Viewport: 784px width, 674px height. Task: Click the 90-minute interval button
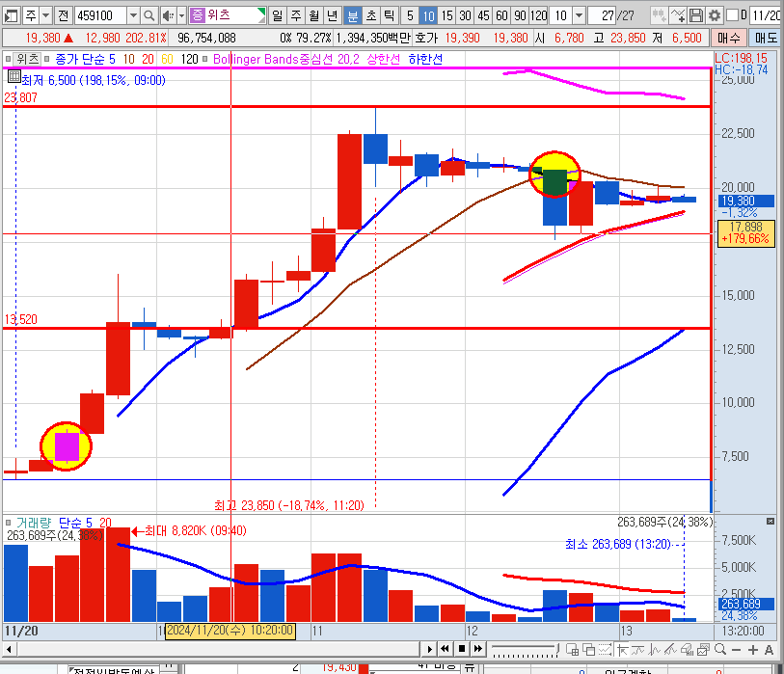[521, 16]
